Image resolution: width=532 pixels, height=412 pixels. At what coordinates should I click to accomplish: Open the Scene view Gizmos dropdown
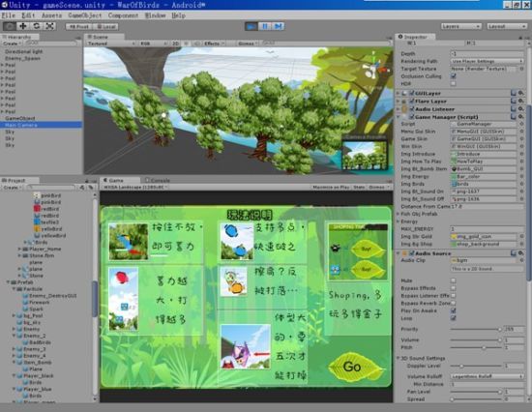click(x=248, y=44)
